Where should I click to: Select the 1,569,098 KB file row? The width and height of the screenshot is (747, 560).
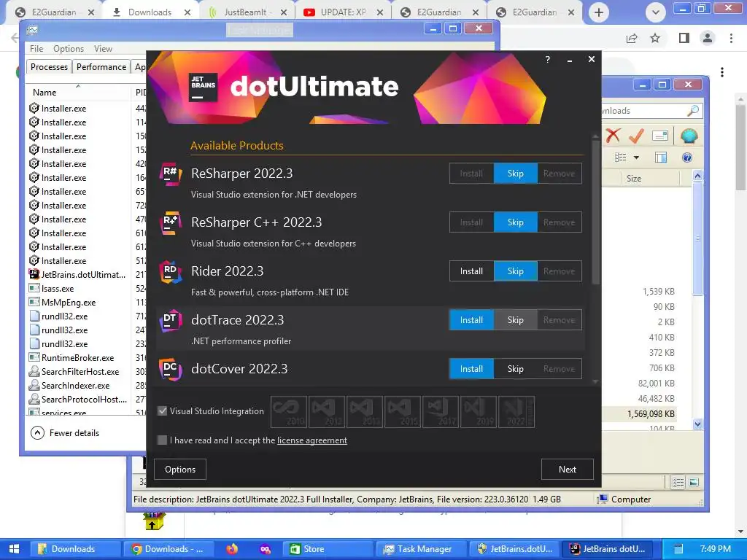click(x=639, y=414)
